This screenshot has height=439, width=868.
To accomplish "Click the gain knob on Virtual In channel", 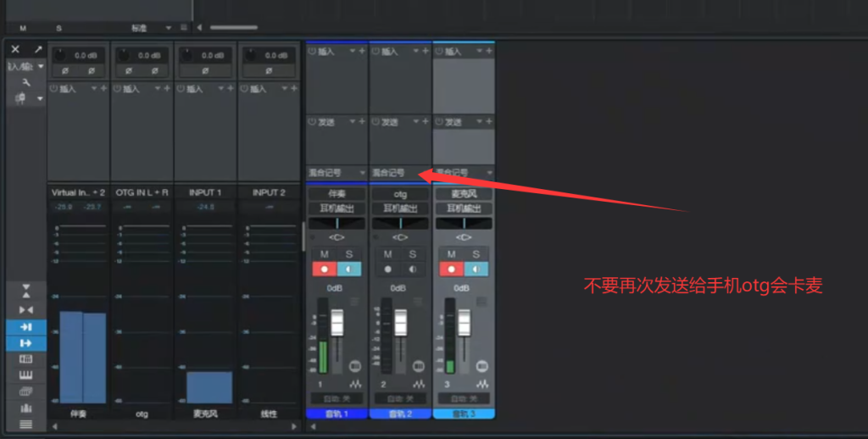I will click(60, 55).
